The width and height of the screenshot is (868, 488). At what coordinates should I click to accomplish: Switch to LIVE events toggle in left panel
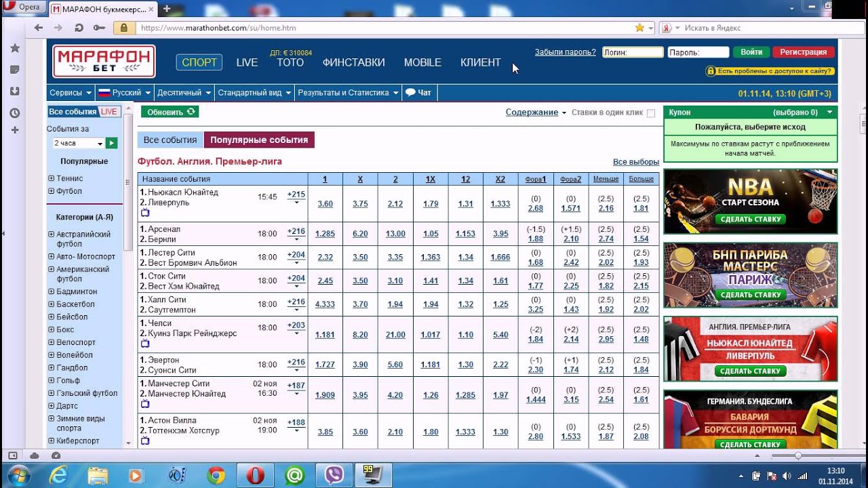[109, 112]
